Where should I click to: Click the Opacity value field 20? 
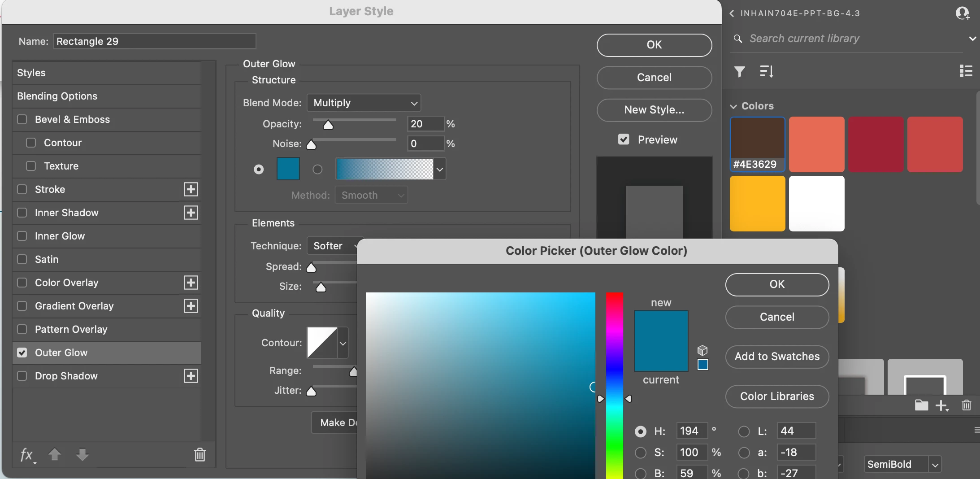click(425, 124)
